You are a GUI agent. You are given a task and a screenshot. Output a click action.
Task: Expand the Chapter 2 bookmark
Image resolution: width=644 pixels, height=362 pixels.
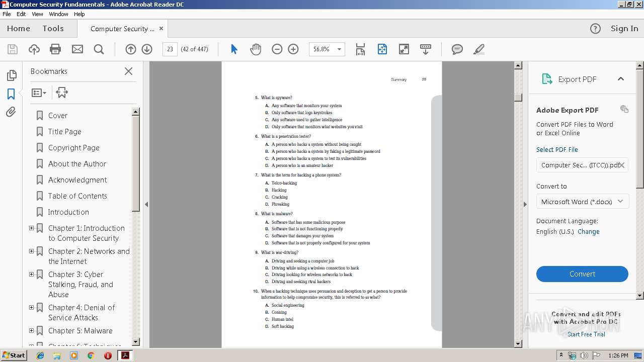[x=31, y=251]
